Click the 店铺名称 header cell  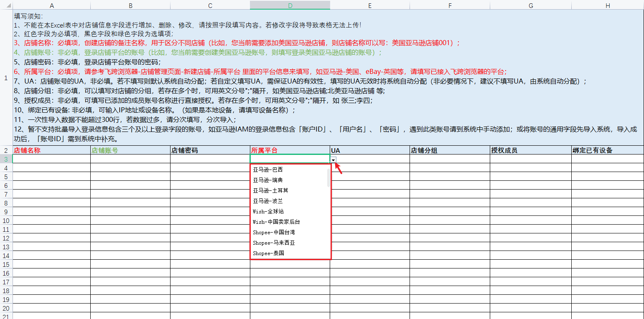tap(51, 150)
